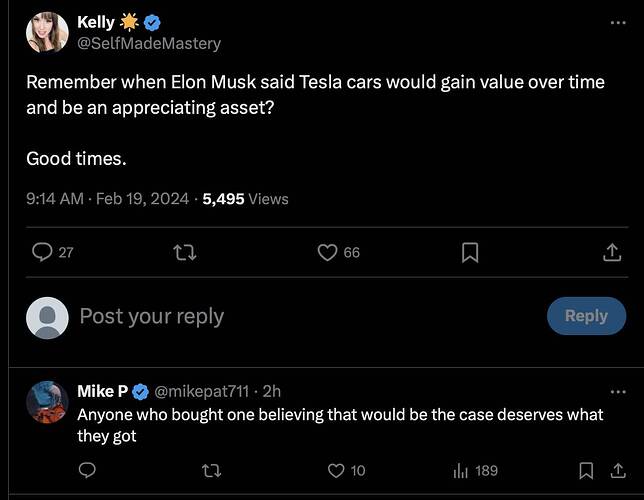644x500 pixels.
Task: Open @SelfMadeMastery profile handle
Action: click(149, 43)
